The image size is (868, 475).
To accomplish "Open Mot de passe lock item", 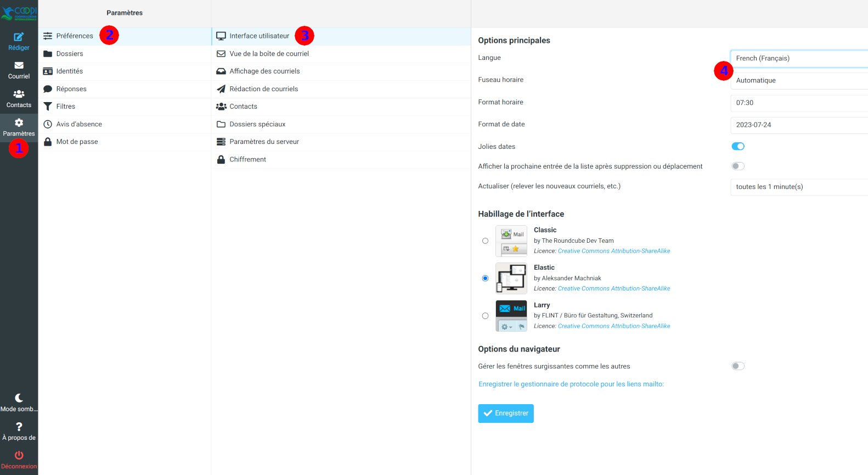I will [x=77, y=142].
